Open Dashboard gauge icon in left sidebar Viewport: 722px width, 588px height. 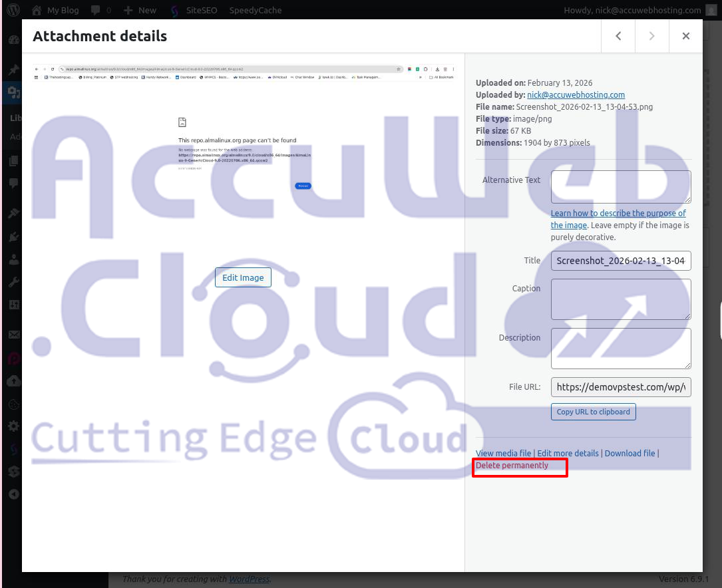point(13,40)
